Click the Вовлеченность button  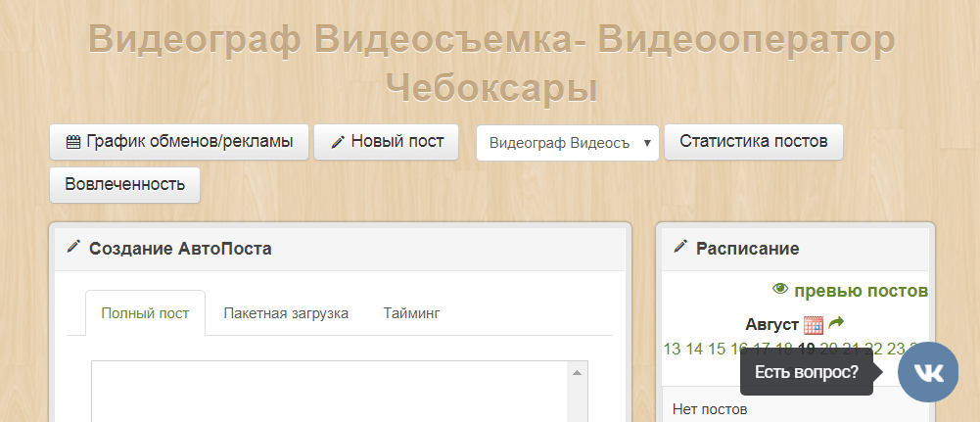[x=125, y=185]
